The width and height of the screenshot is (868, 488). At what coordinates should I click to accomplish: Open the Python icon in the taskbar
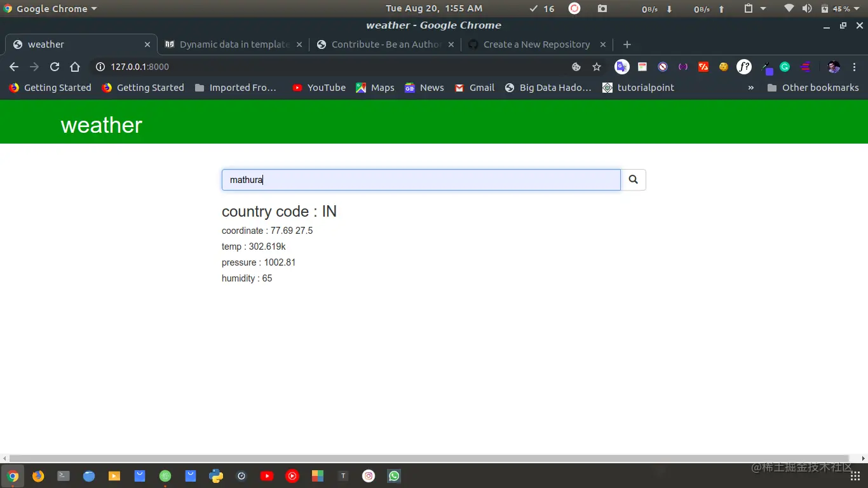pos(216,476)
